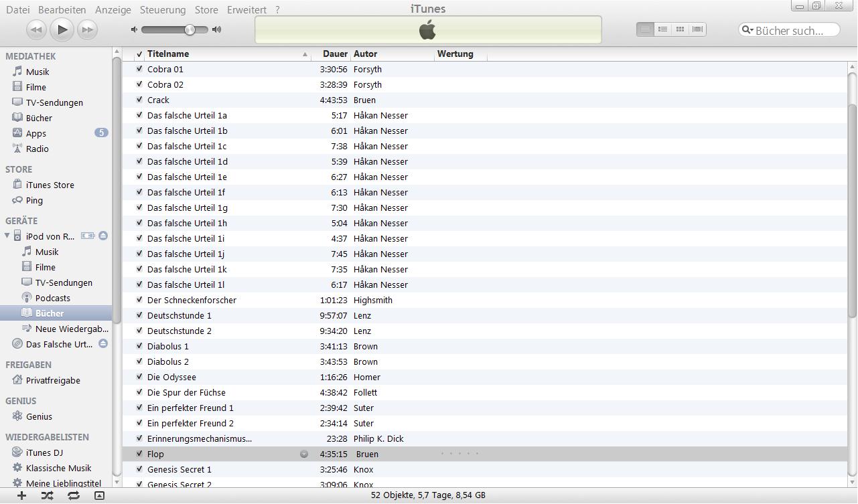Switch to list view icon
The width and height of the screenshot is (858, 504).
(645, 29)
